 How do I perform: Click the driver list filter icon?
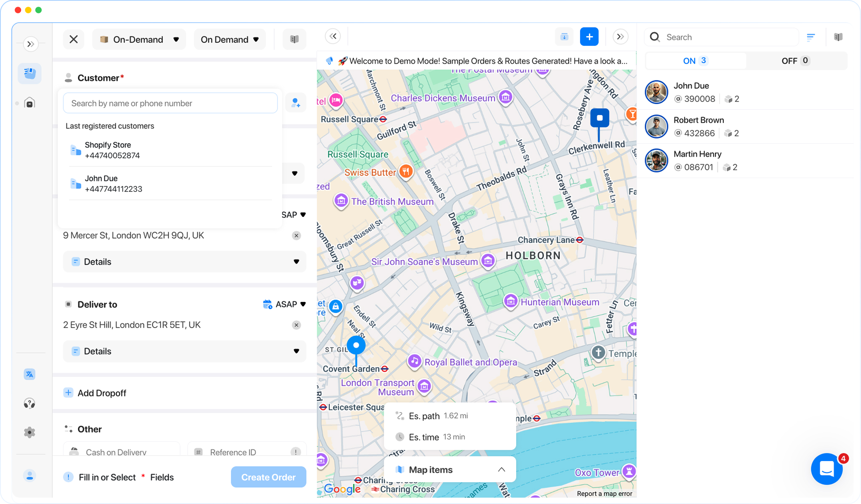pos(810,37)
